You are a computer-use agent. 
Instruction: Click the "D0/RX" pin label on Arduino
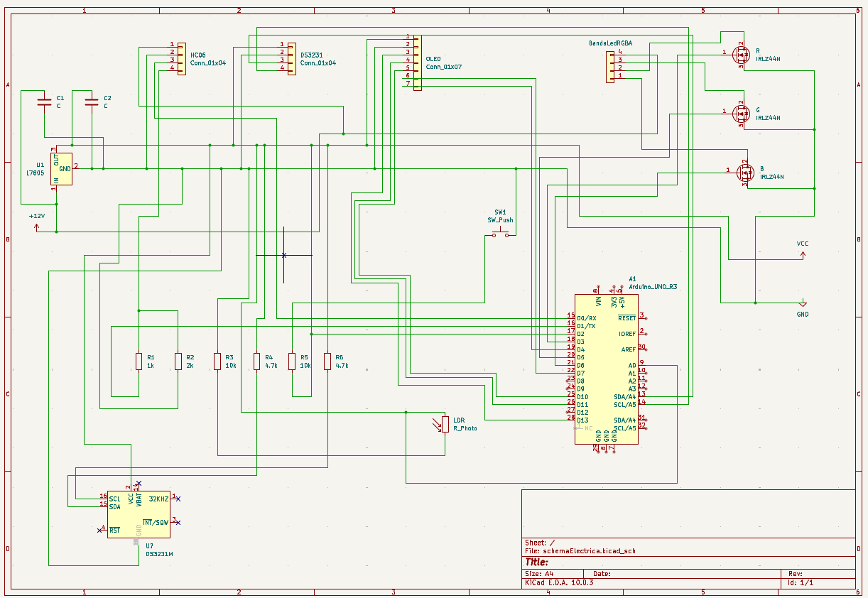587,318
